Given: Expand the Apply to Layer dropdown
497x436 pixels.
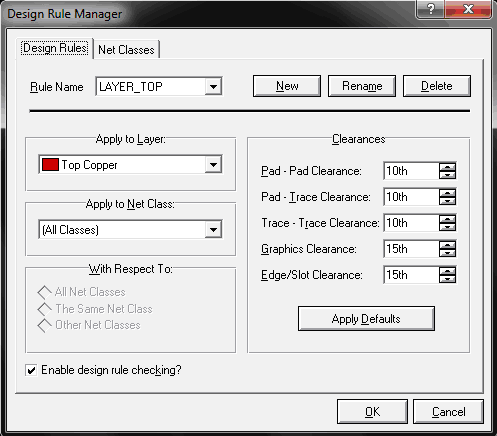Looking at the screenshot, I should pyautogui.click(x=213, y=164).
